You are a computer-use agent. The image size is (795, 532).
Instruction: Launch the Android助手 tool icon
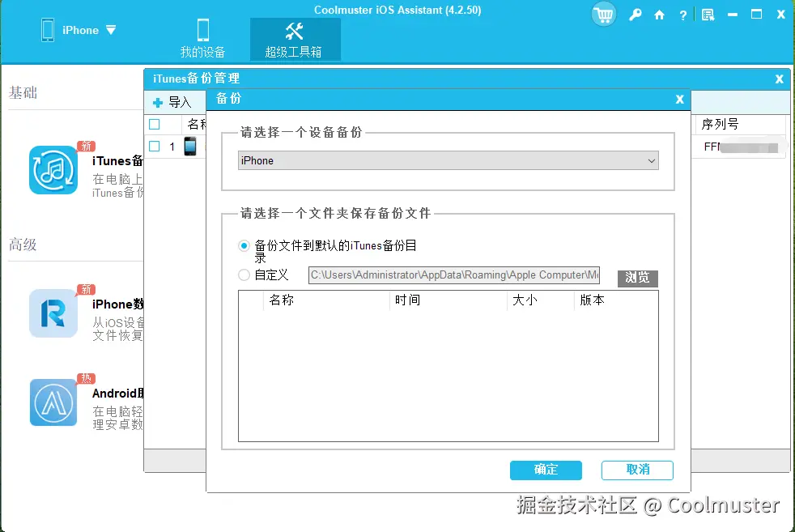pyautogui.click(x=53, y=402)
